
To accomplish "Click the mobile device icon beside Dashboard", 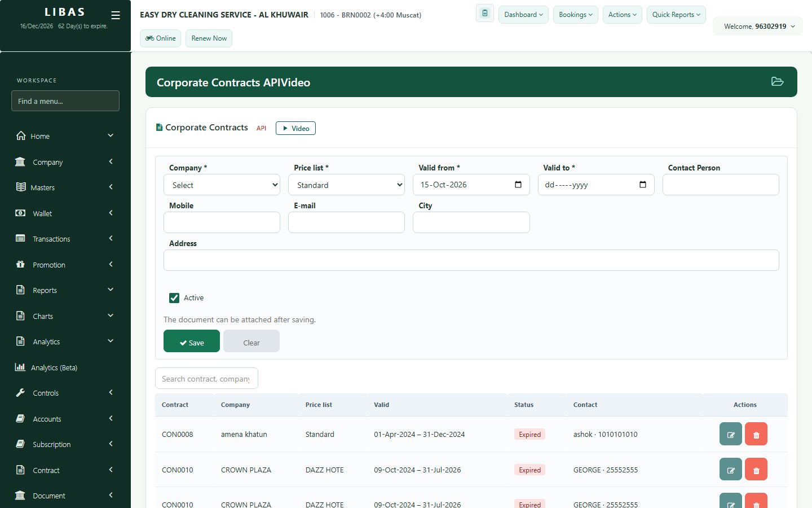I will point(485,13).
